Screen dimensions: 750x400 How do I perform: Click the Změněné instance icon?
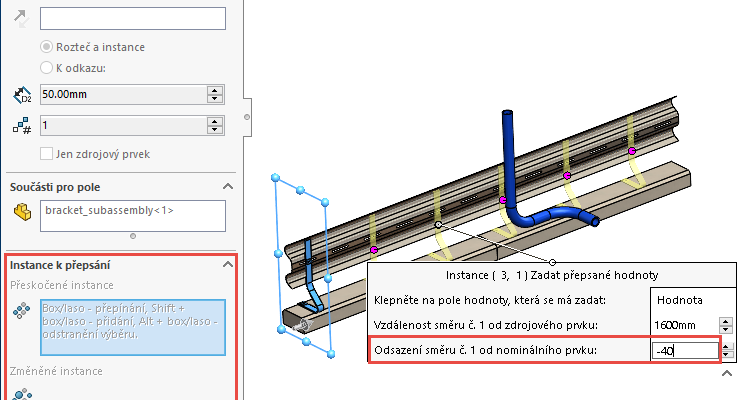[22, 394]
